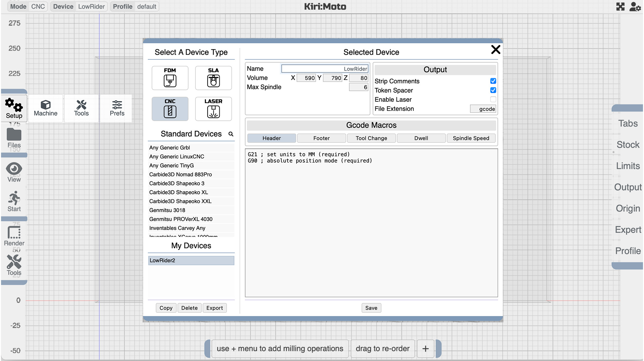The height and width of the screenshot is (361, 644).
Task: Open the Origin panel on right
Action: coord(628,208)
